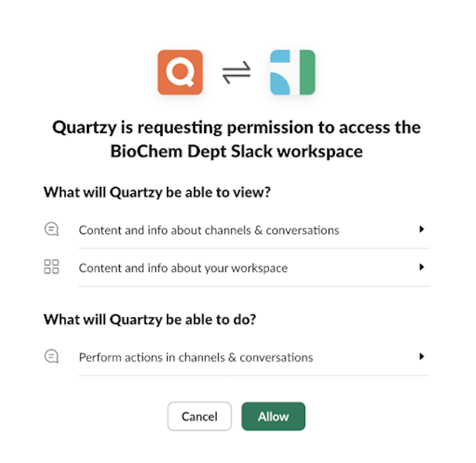Allow Quartzy to access the workspace
The image size is (476, 463).
pyautogui.click(x=273, y=416)
